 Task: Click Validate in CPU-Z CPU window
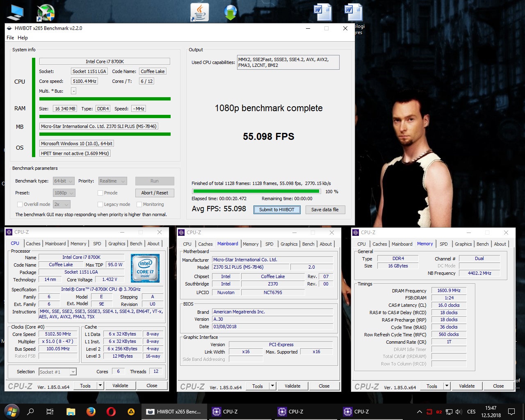point(120,386)
